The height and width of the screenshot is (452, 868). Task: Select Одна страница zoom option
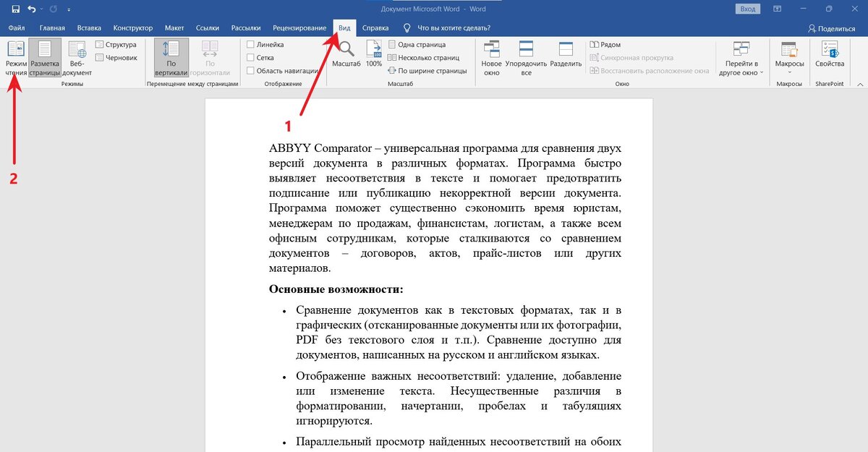tap(417, 45)
